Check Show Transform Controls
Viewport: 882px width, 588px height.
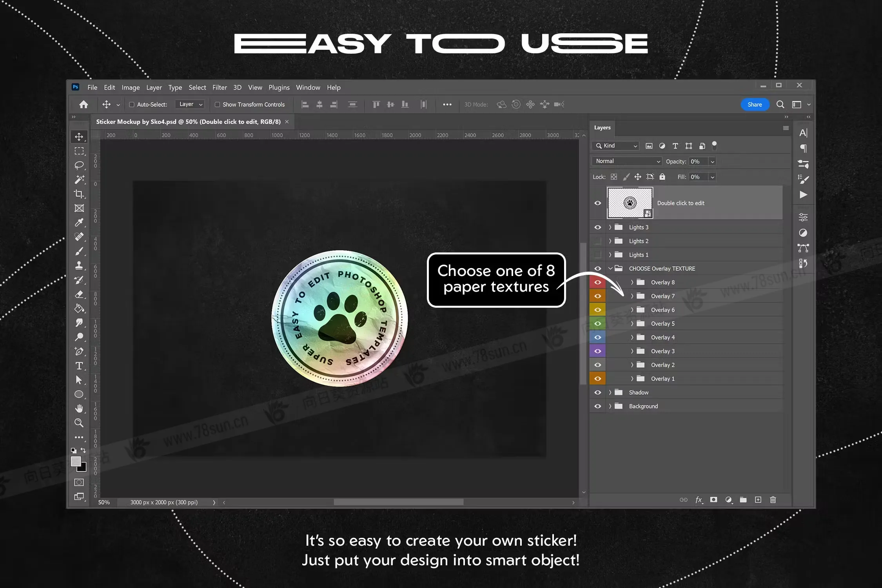[217, 105]
